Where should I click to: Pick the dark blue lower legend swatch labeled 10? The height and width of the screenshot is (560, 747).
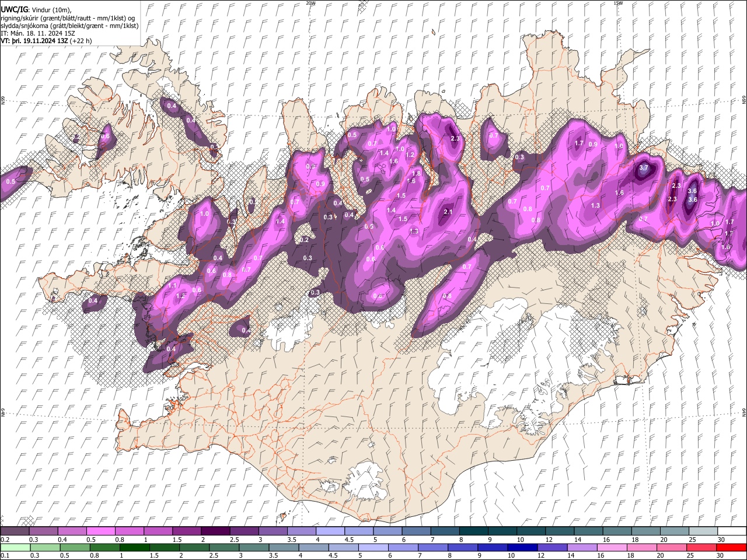523,547
